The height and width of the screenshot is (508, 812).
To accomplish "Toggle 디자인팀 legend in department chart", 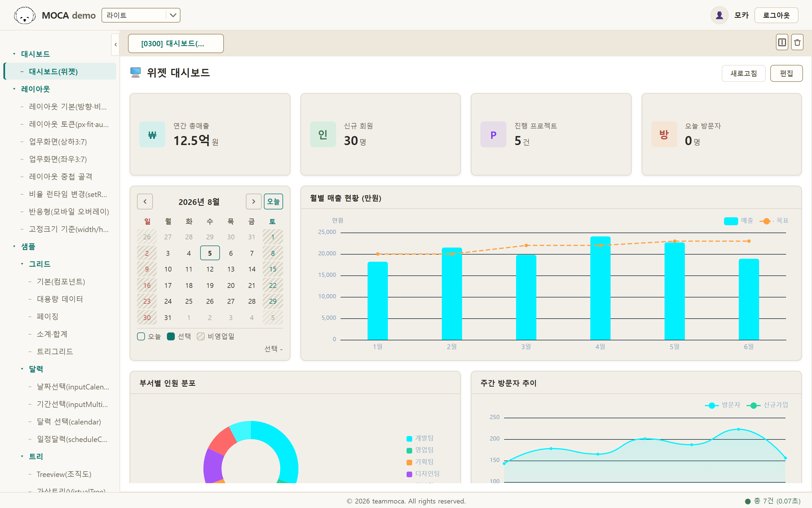I will (x=423, y=474).
